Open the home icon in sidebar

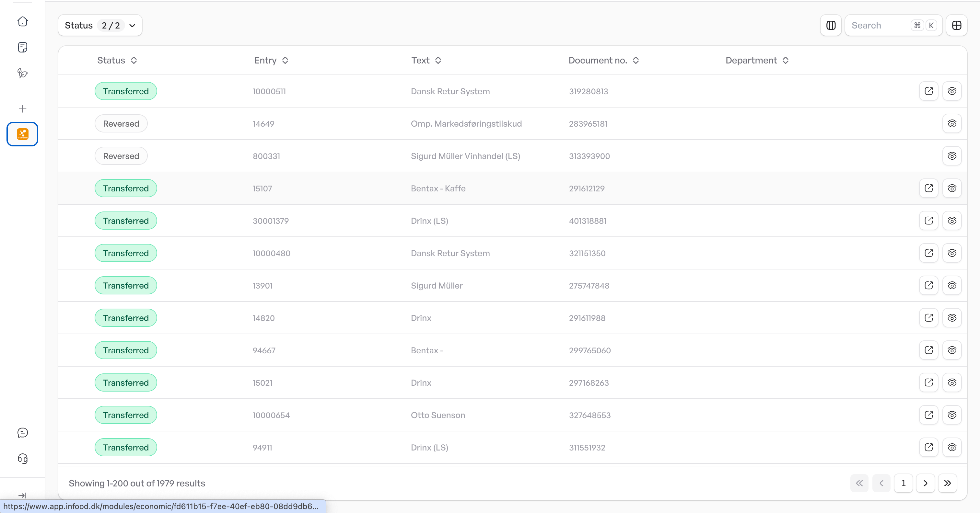click(22, 22)
